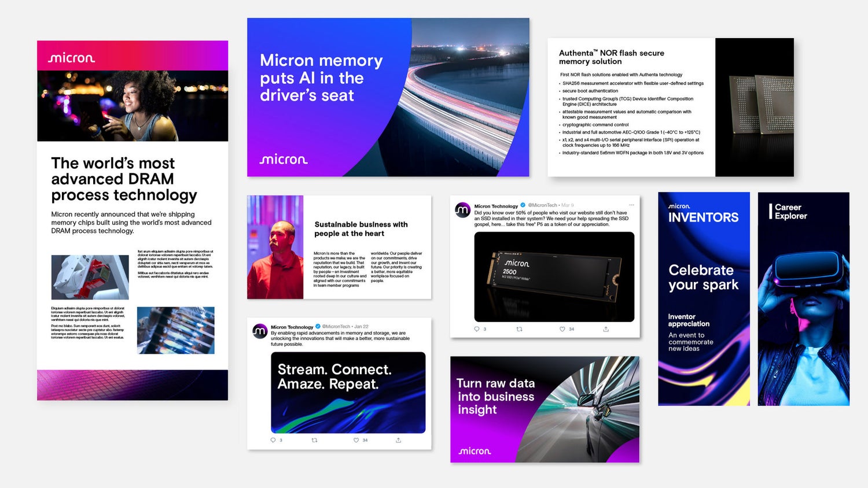
Task: Click 'Sustainable business with people' heading
Action: point(361,229)
